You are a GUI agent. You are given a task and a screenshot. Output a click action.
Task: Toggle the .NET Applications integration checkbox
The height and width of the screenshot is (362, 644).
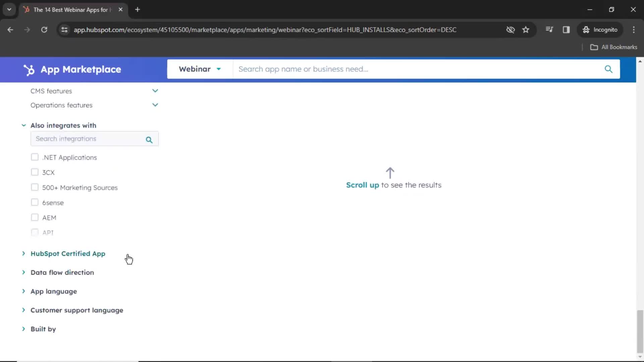(35, 157)
